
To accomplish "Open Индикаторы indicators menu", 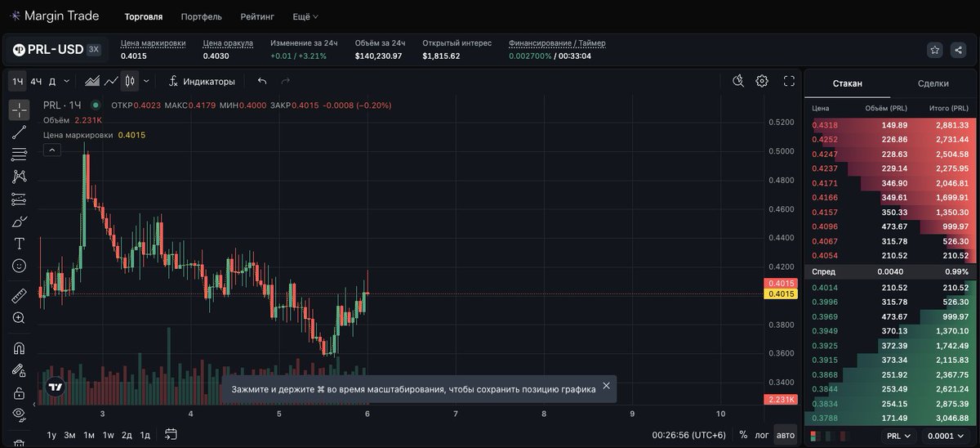I will (202, 81).
